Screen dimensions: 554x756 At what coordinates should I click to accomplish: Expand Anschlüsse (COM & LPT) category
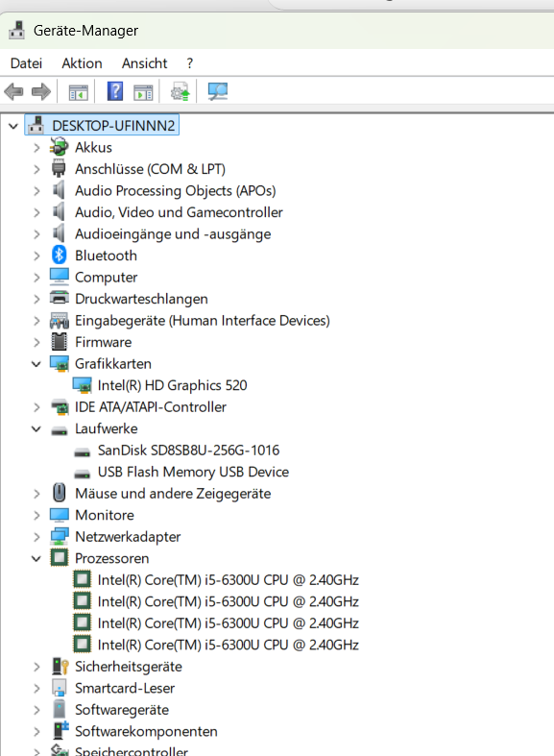(36, 169)
